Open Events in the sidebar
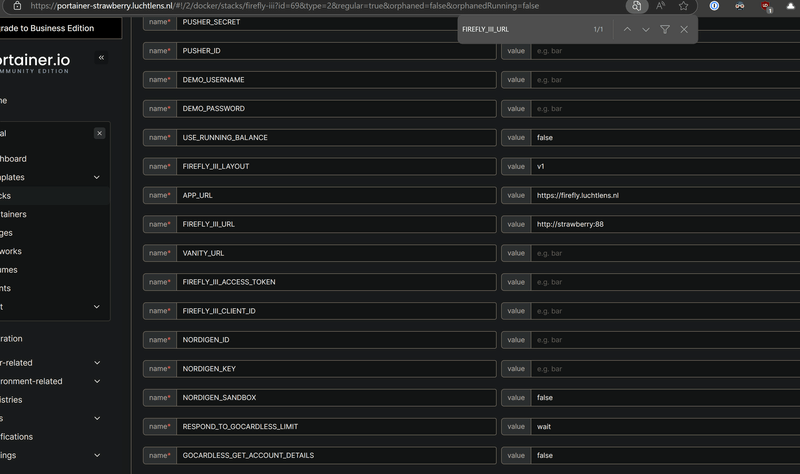800x474 pixels. point(6,288)
